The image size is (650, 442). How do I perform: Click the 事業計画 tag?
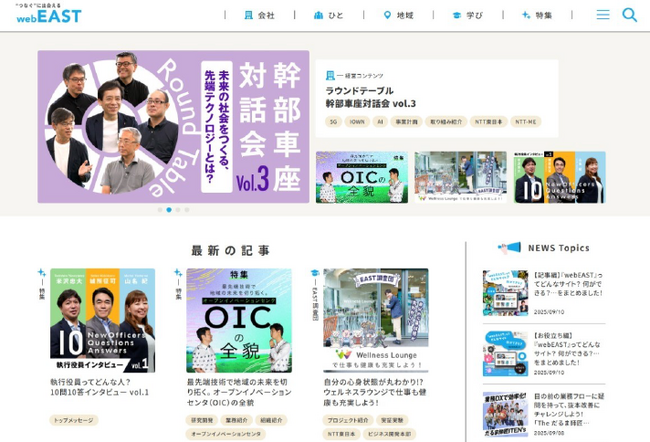406,122
